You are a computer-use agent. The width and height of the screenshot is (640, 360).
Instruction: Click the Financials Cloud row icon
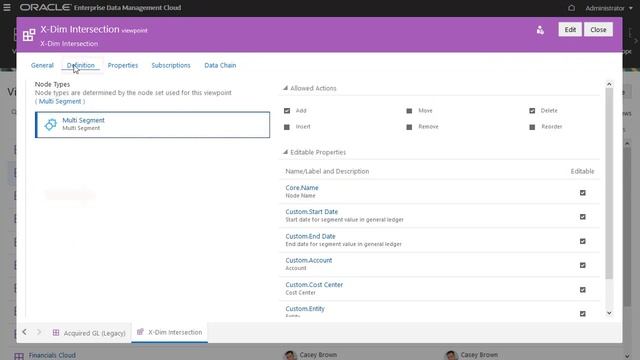point(19,356)
